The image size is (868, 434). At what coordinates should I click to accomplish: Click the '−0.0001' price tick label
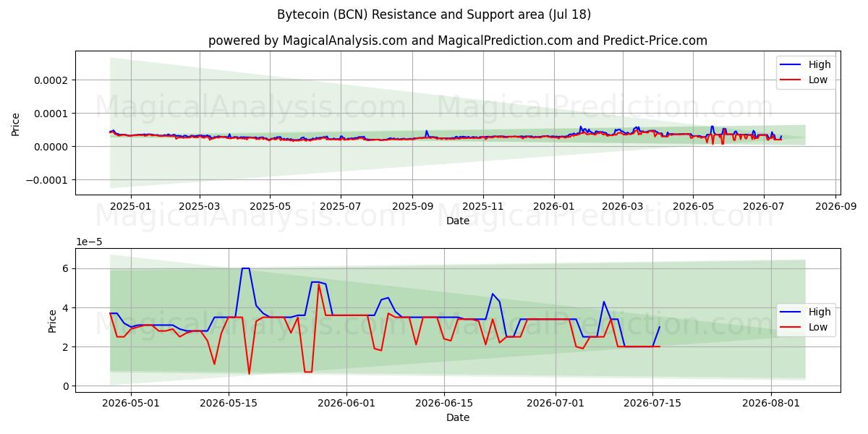48,180
